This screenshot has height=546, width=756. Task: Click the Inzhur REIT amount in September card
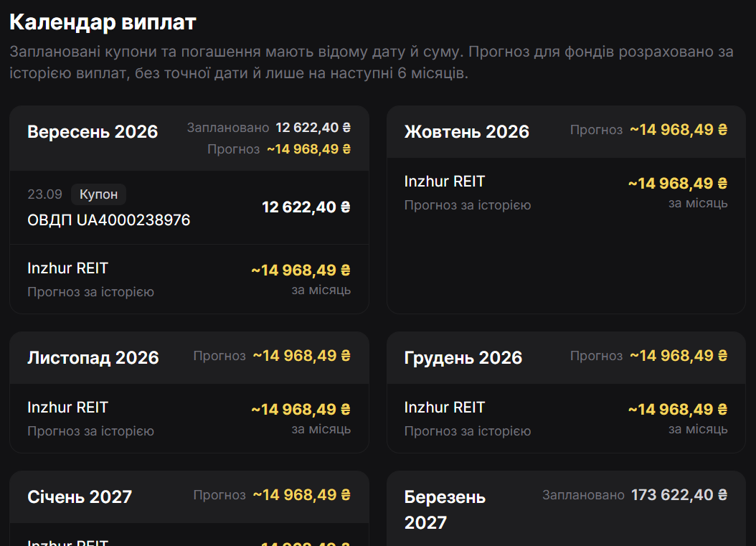point(301,270)
